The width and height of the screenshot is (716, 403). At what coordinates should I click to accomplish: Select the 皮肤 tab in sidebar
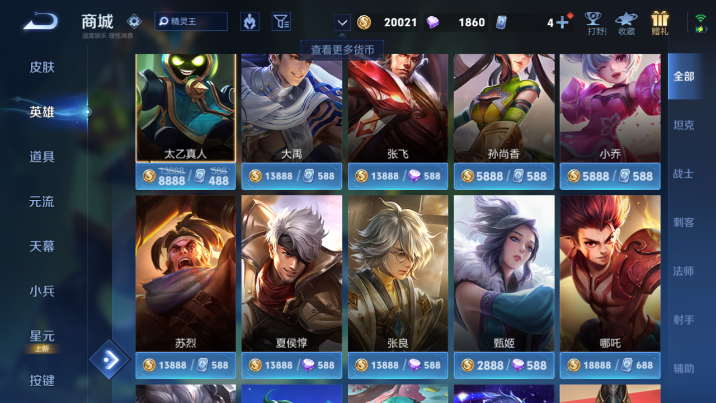click(42, 67)
